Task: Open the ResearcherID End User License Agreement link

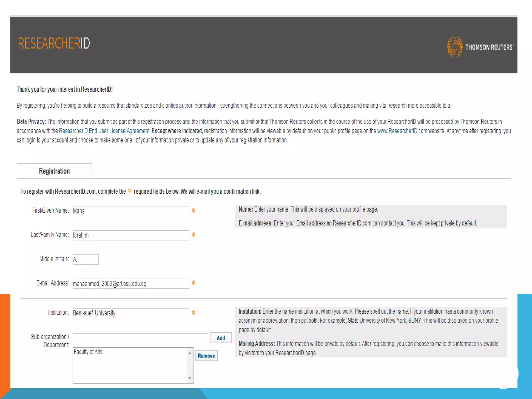Action: (x=104, y=131)
